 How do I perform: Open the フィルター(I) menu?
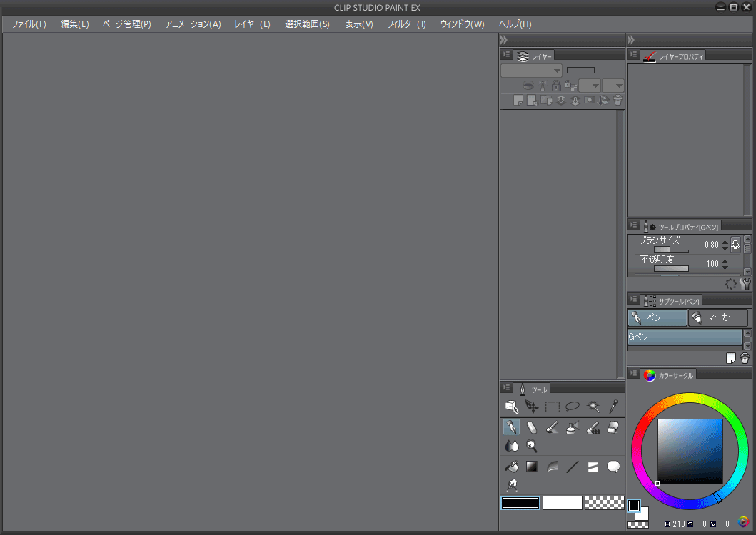406,24
